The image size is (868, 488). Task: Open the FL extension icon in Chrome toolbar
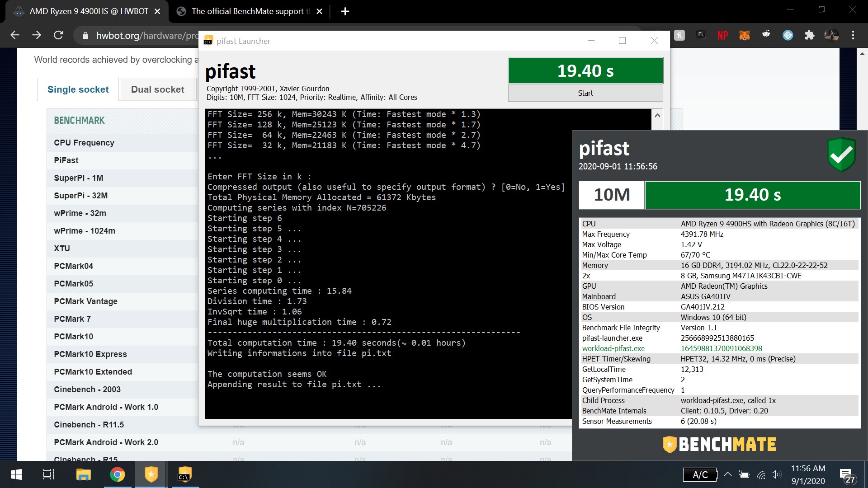point(701,35)
